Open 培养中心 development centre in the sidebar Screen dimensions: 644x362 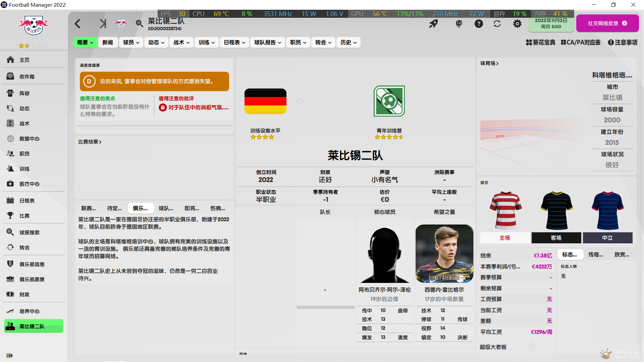(34, 311)
